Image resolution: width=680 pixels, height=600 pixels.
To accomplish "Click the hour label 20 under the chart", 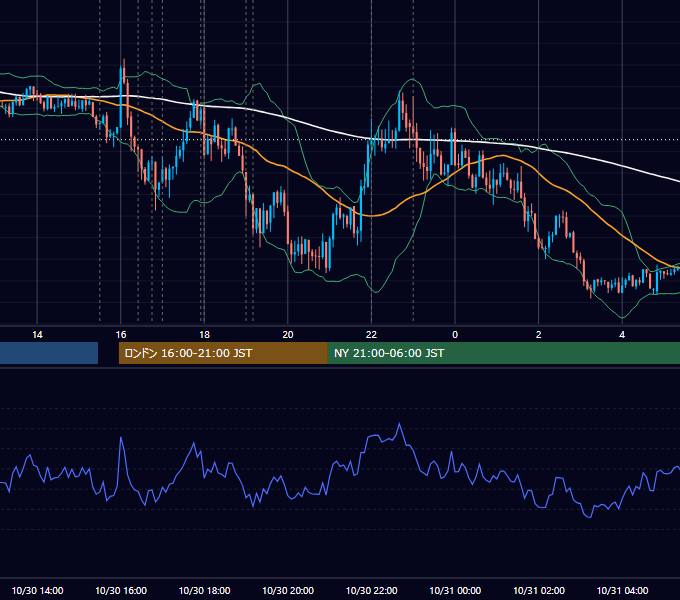I will click(288, 335).
